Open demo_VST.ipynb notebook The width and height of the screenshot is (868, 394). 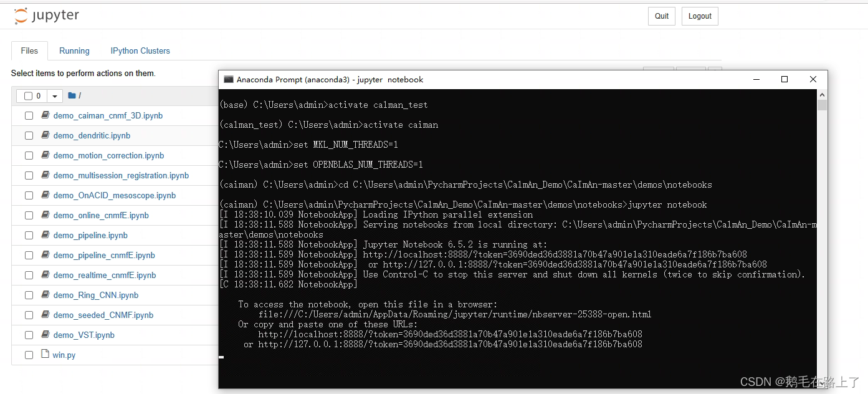[84, 335]
